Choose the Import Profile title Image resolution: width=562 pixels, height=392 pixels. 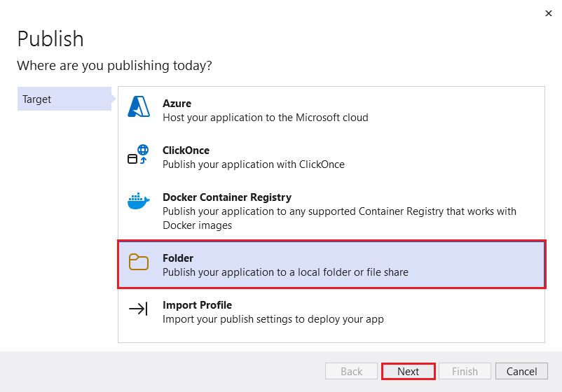[197, 305]
